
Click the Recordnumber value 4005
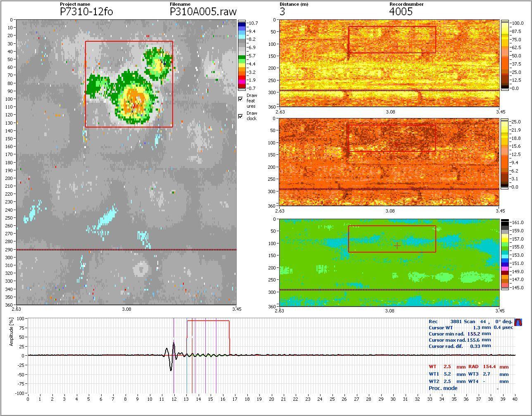click(401, 12)
